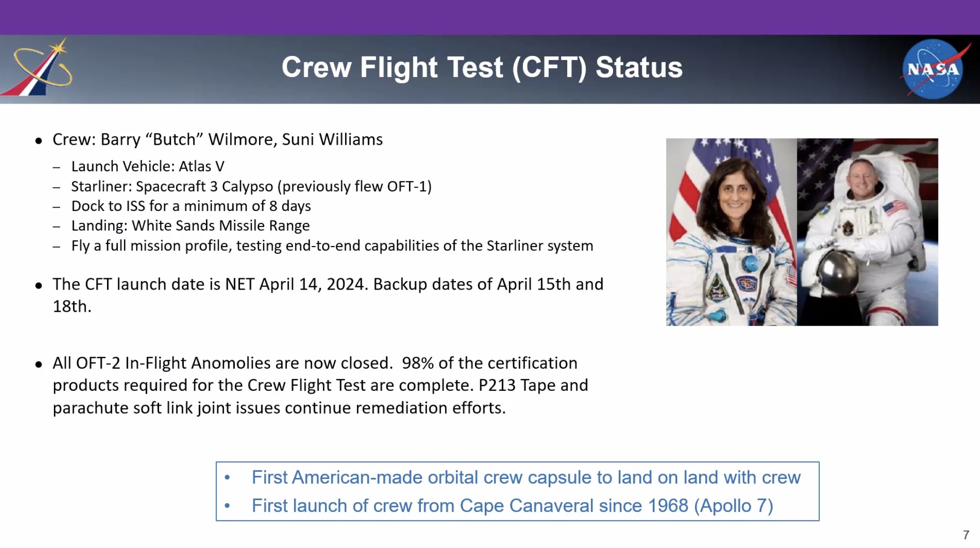980x548 pixels.
Task: Click the Launch Vehicle: Atlas V line
Action: pos(148,167)
